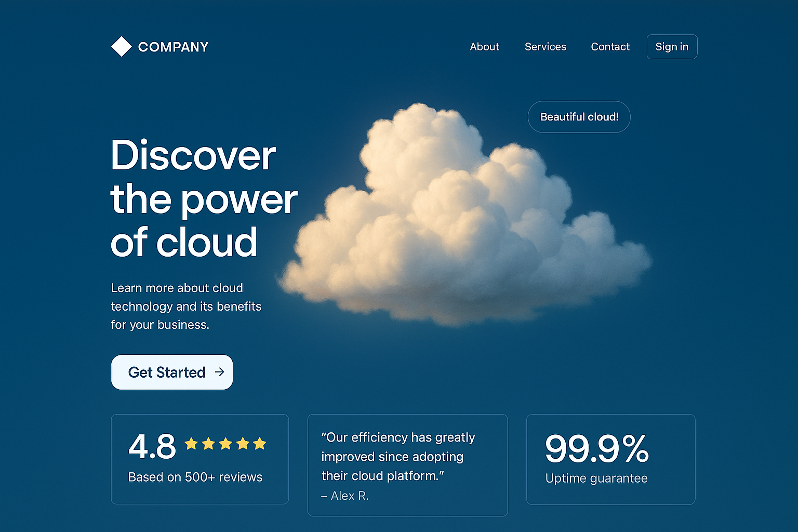
Task: Click the arrow icon in Get Started
Action: tap(220, 372)
